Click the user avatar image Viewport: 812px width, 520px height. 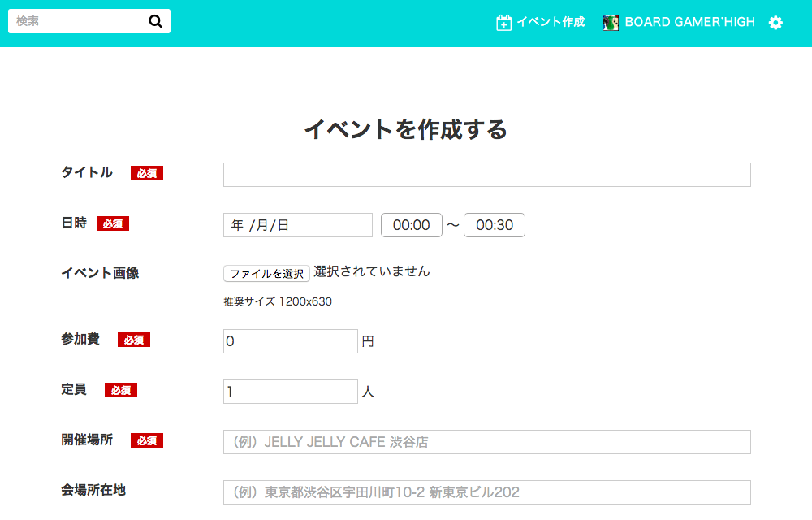click(611, 23)
